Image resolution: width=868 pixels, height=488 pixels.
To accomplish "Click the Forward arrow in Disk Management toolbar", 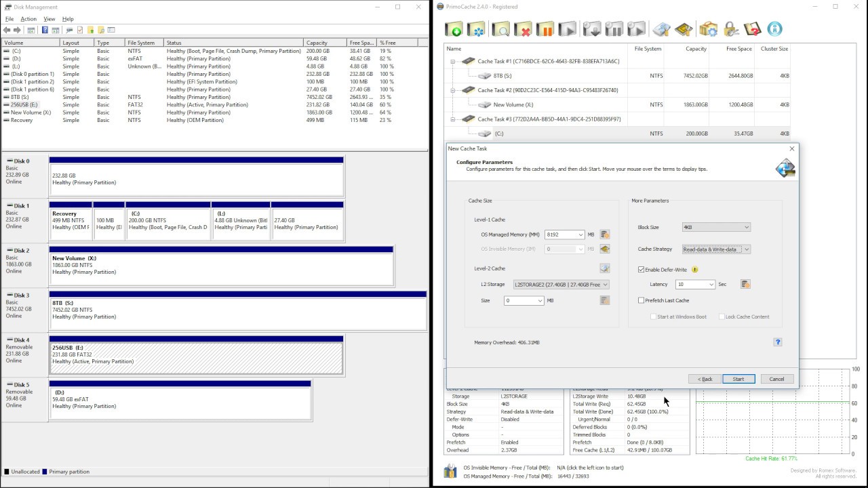I will coord(17,30).
